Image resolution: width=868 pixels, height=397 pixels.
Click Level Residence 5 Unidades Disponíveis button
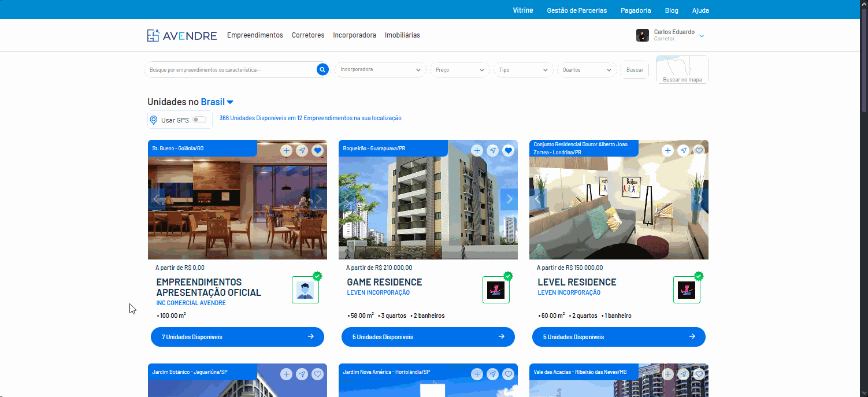[x=619, y=337]
